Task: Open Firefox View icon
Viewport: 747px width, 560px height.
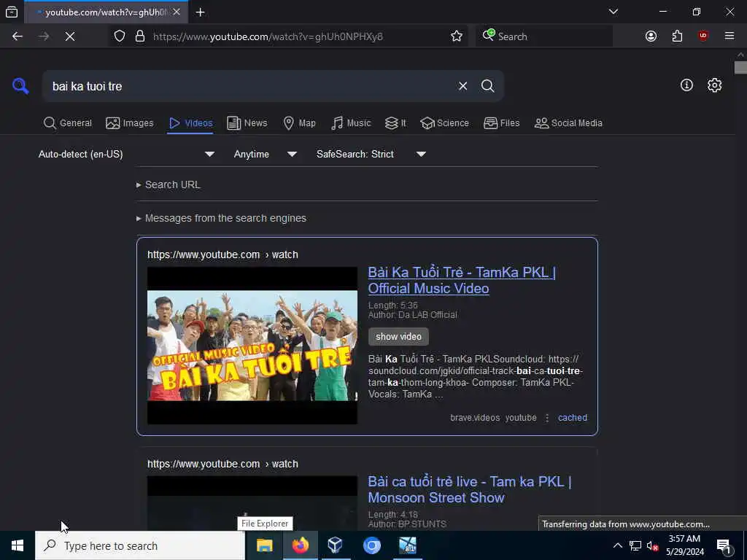Action: [x=12, y=12]
